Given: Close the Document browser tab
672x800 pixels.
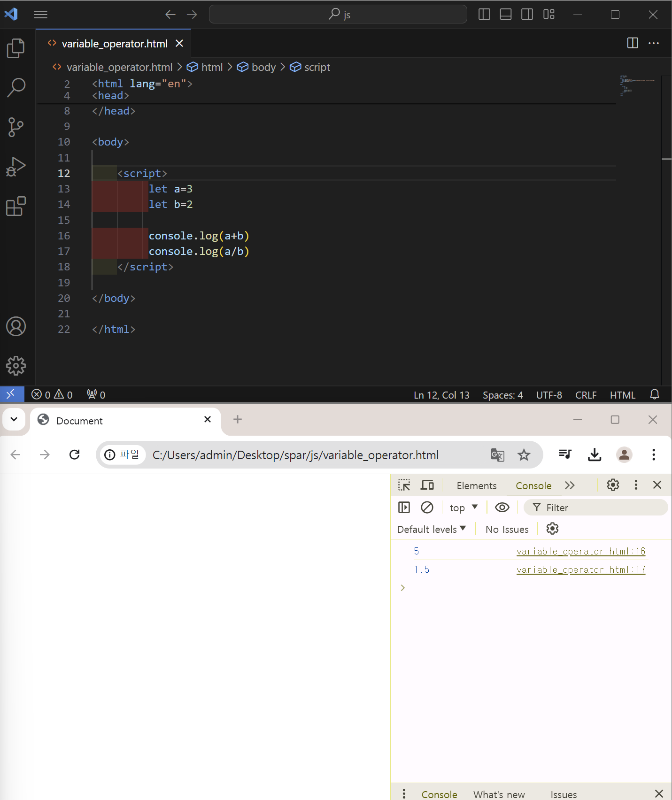Looking at the screenshot, I should pyautogui.click(x=208, y=419).
